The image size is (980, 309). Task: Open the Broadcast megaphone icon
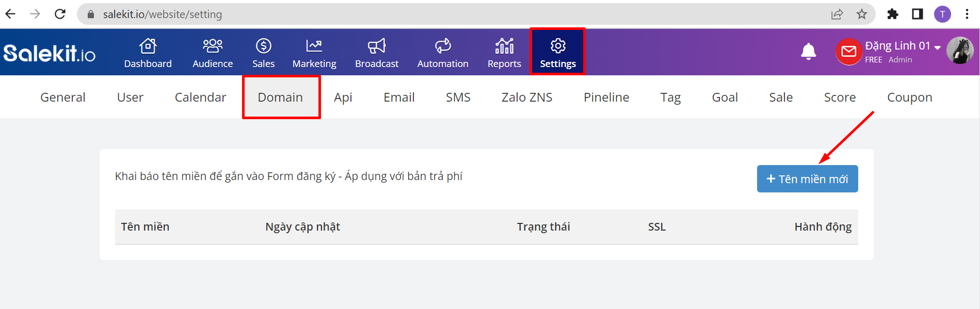coord(377,46)
